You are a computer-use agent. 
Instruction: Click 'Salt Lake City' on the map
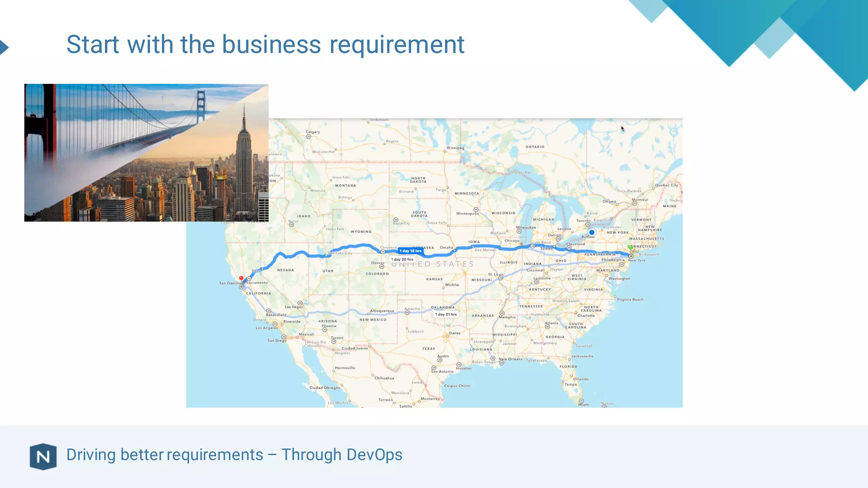pos(340,253)
